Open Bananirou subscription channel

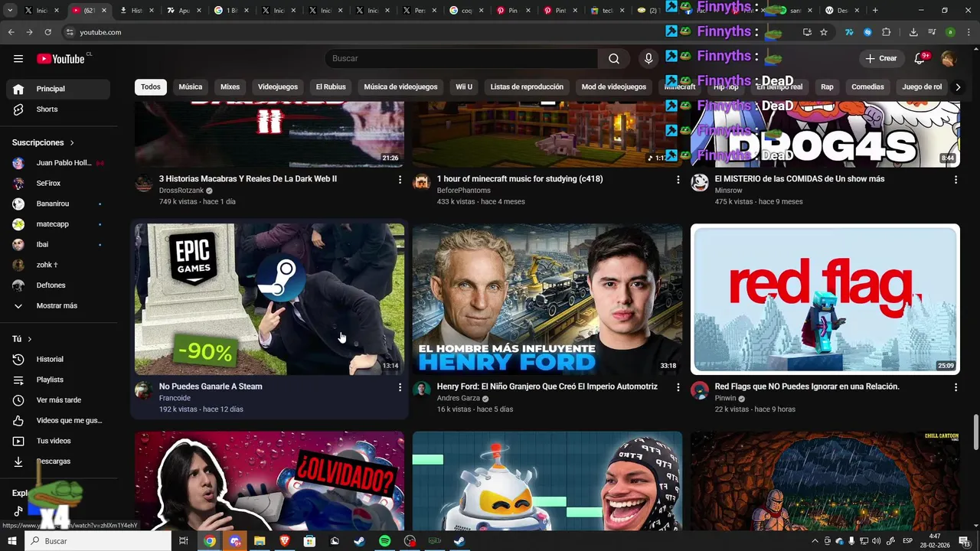point(58,204)
